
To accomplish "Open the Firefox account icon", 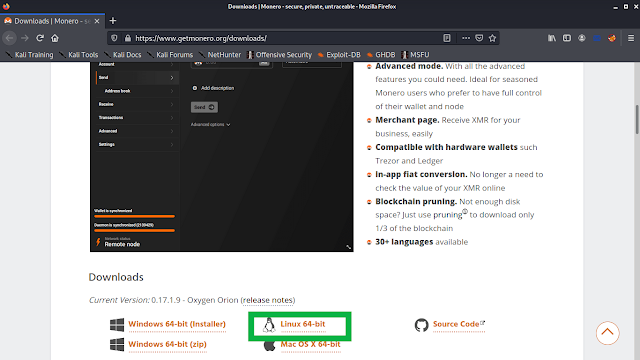I will [582, 38].
